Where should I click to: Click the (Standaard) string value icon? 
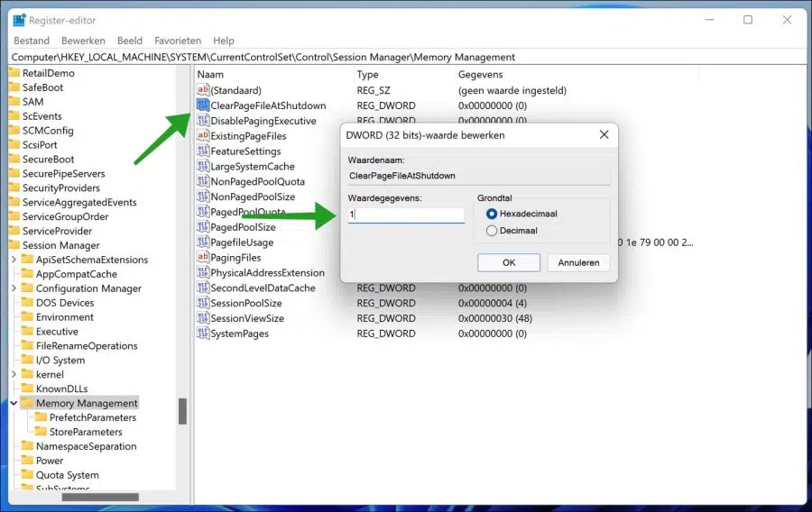tap(203, 90)
